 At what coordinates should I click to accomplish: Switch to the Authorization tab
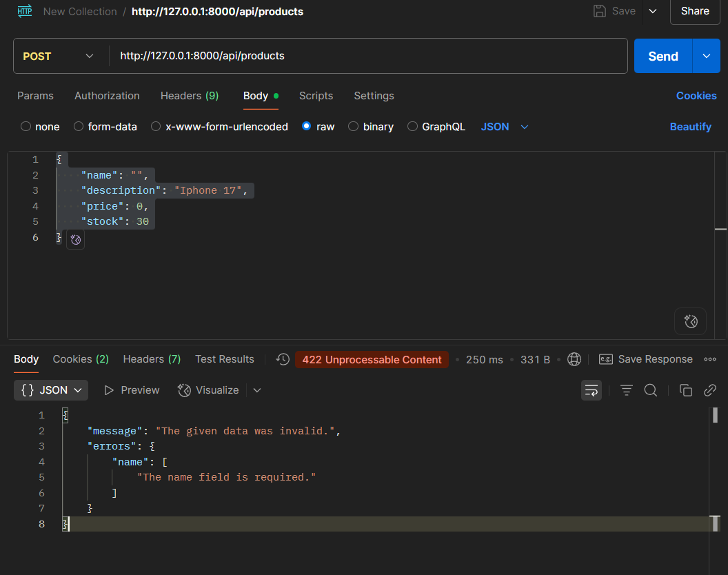[107, 96]
